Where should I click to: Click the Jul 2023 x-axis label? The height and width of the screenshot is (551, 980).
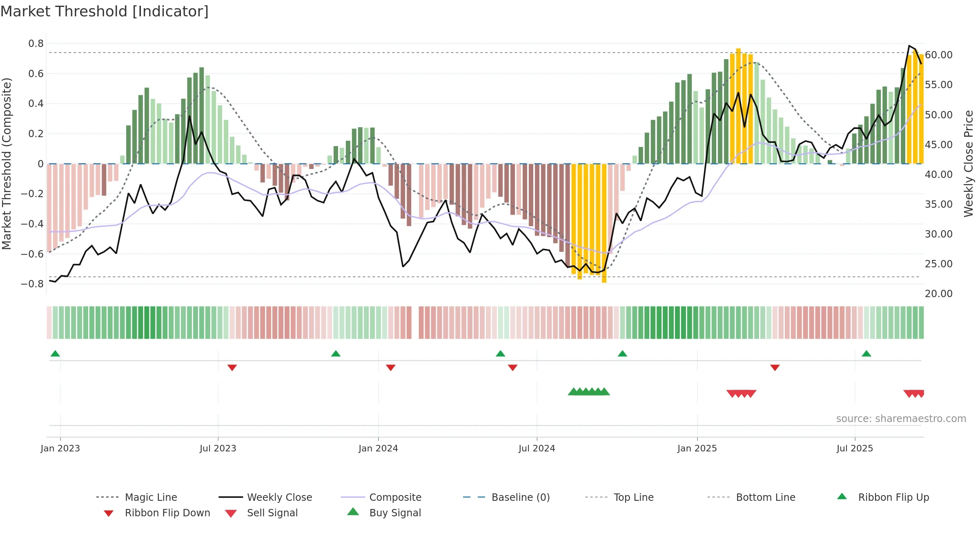point(218,448)
